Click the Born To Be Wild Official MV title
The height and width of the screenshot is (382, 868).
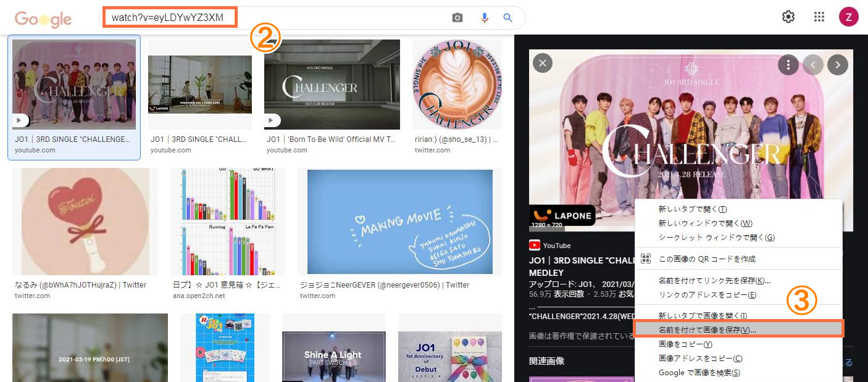(x=331, y=139)
